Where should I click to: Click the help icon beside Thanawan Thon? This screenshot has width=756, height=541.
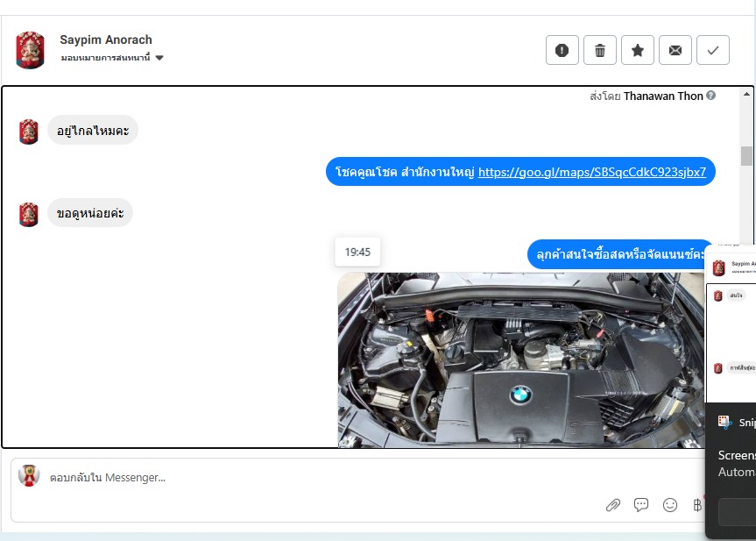click(710, 96)
